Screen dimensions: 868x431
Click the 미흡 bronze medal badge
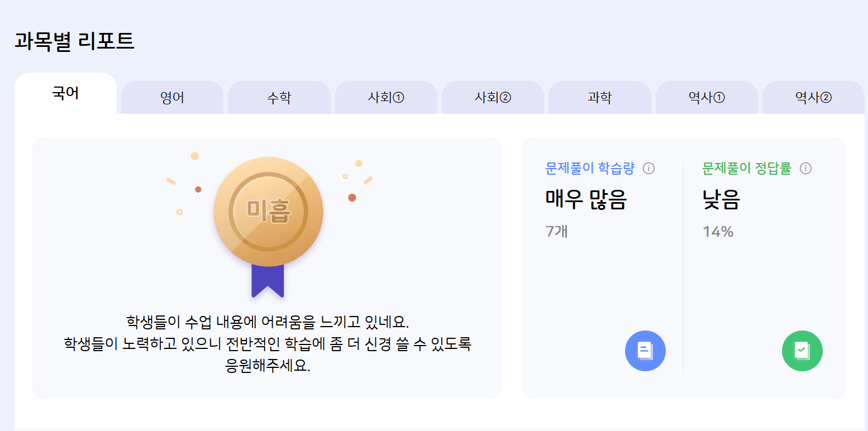268,212
